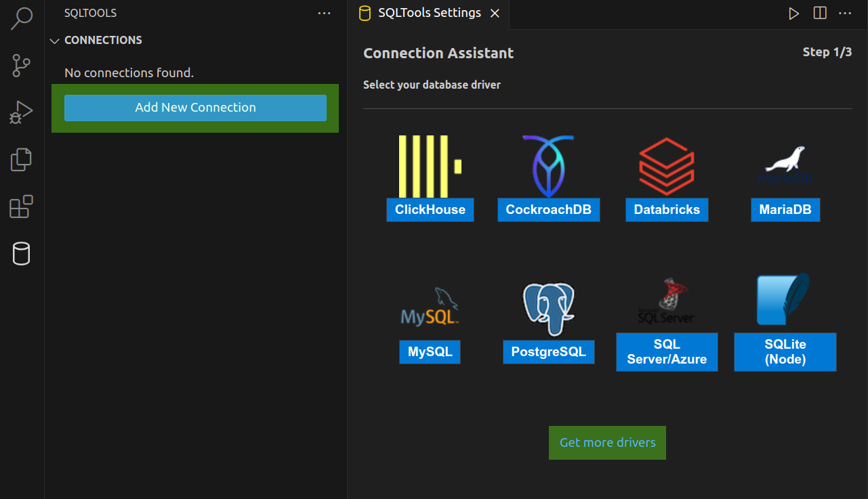This screenshot has width=868, height=499.
Task: Click the Run play icon in editor toolbar
Action: click(793, 14)
